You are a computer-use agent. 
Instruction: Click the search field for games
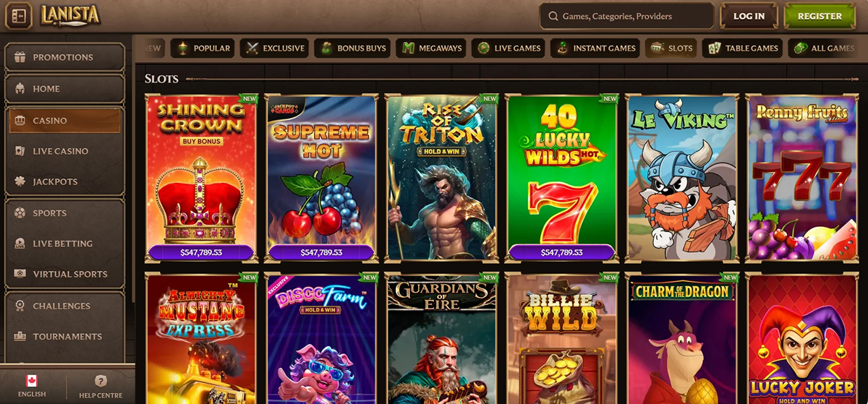pyautogui.click(x=626, y=16)
